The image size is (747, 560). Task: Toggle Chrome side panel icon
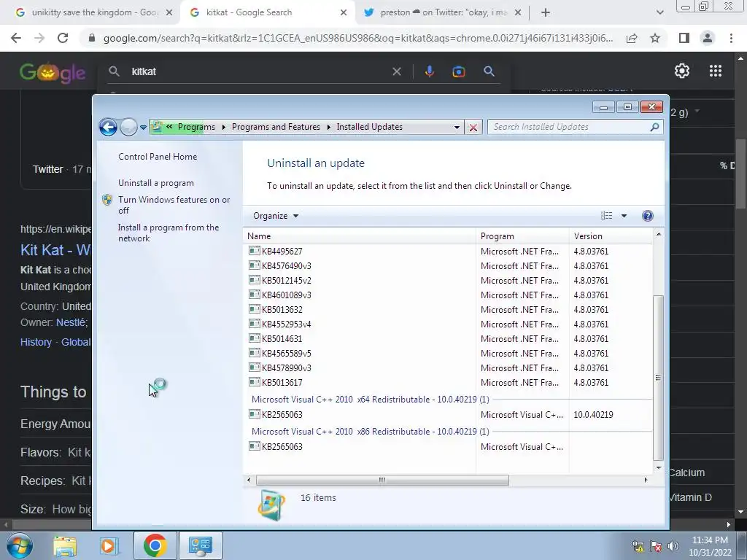[x=684, y=38]
